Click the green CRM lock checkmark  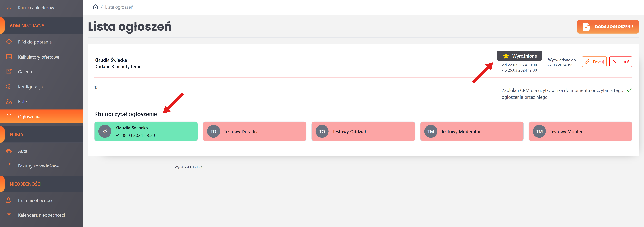click(629, 90)
